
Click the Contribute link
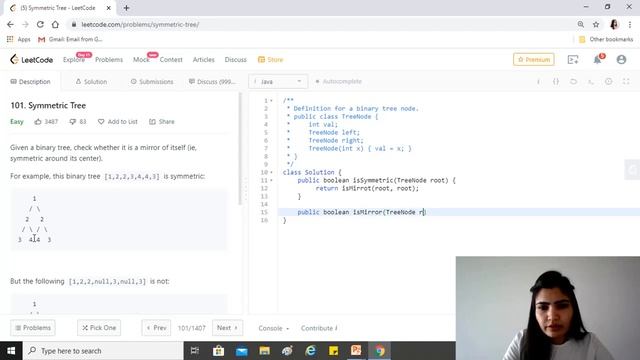click(319, 328)
